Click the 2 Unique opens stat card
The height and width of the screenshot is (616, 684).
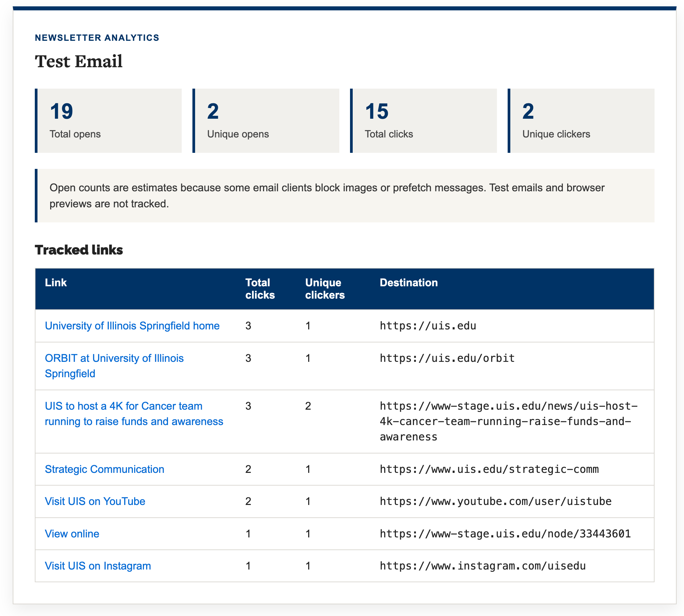click(265, 121)
